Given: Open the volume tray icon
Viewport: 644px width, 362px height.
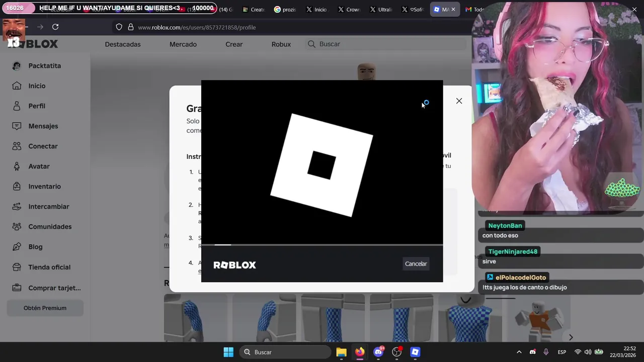Looking at the screenshot, I should pyautogui.click(x=588, y=352).
